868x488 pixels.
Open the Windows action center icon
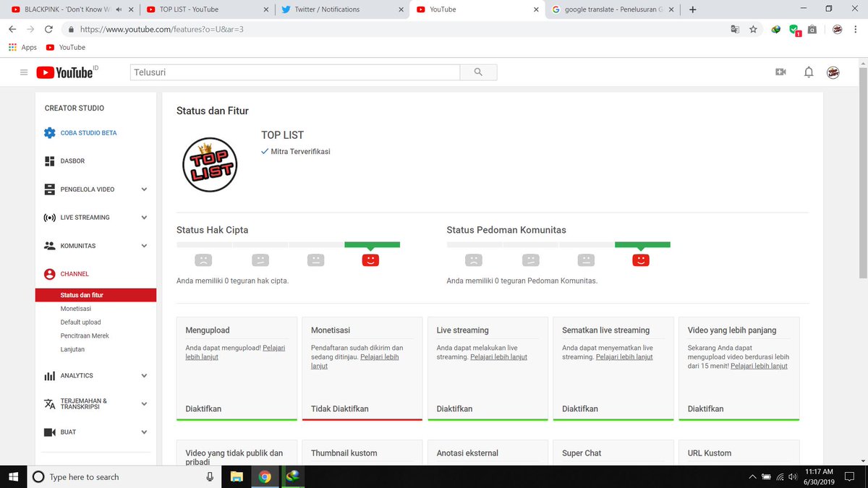(850, 476)
